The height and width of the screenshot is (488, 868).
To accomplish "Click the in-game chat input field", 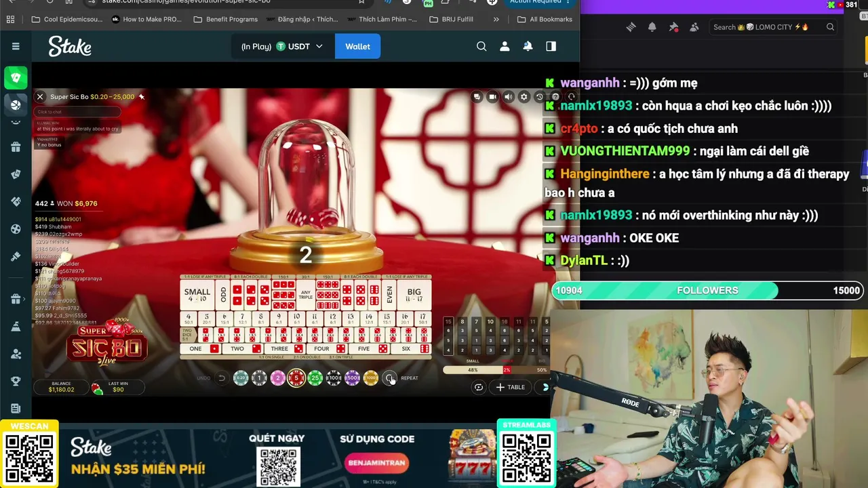I will click(78, 112).
